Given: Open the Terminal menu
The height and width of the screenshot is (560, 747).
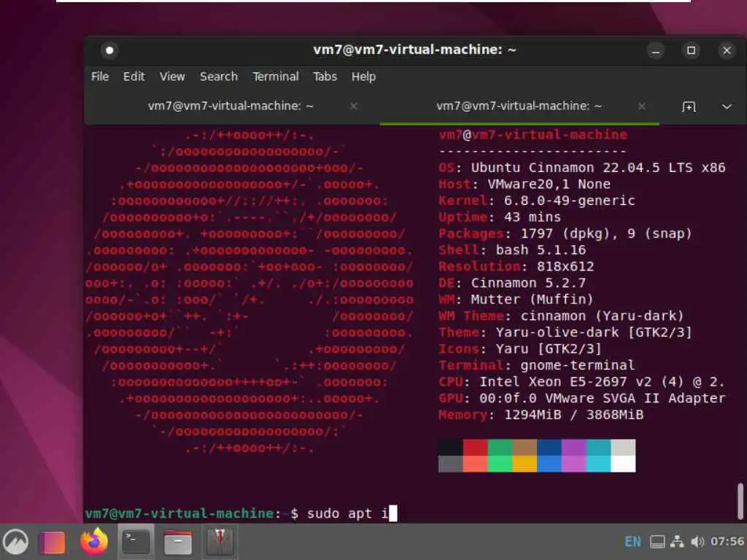Looking at the screenshot, I should [x=275, y=77].
